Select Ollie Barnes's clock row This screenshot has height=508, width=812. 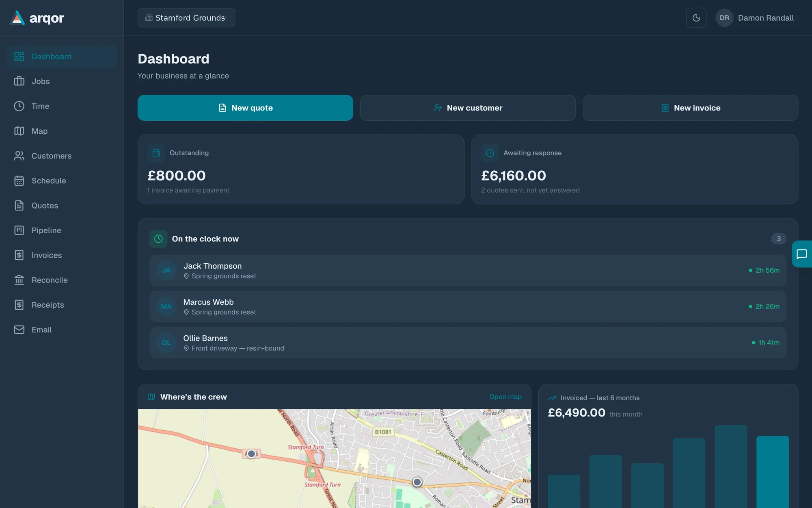point(468,343)
